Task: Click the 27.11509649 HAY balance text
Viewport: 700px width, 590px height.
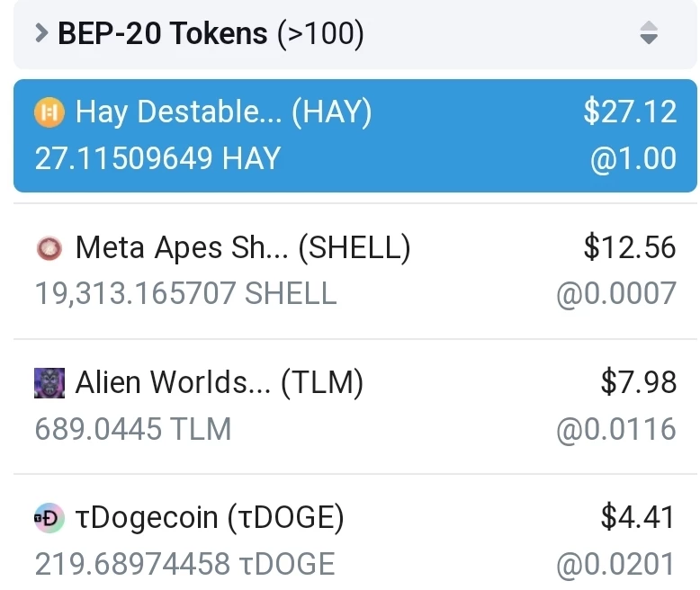Action: click(157, 159)
